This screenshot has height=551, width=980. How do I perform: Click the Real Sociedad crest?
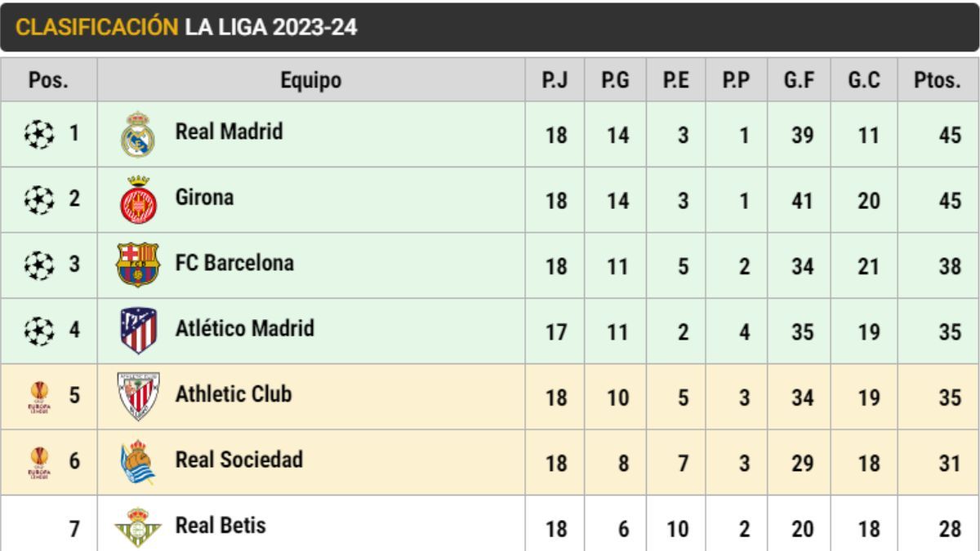point(137,462)
